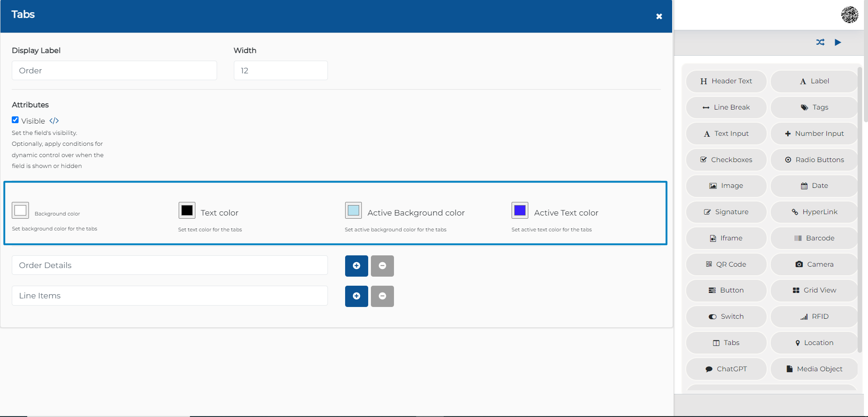Click the Line Items tab name field

pos(170,296)
